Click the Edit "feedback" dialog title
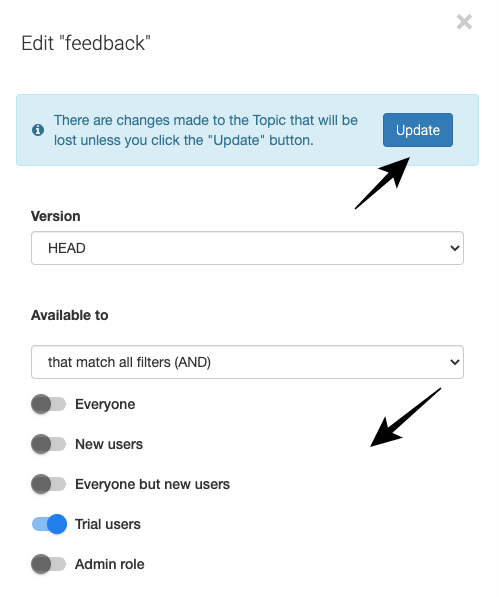The height and width of the screenshot is (597, 499). click(86, 43)
